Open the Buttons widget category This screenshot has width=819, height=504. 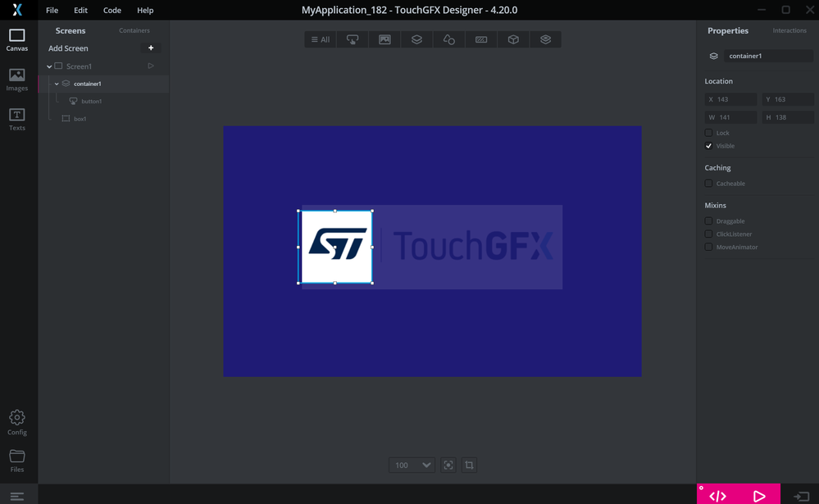(x=353, y=39)
